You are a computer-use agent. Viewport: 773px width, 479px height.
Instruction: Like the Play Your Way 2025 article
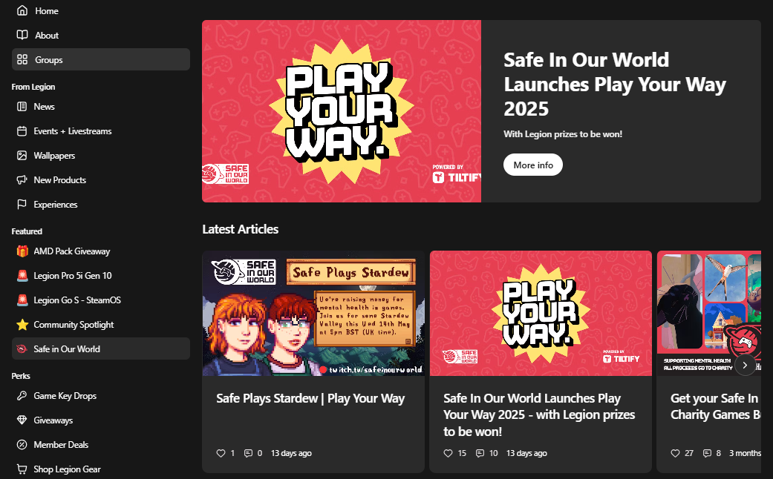[448, 453]
